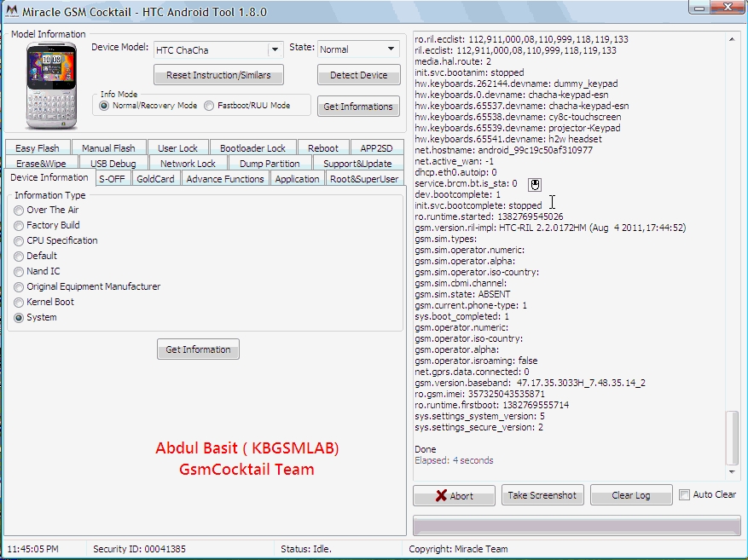Click the log scrollbar down arrow
Viewport: 748px width, 560px height.
[732, 471]
